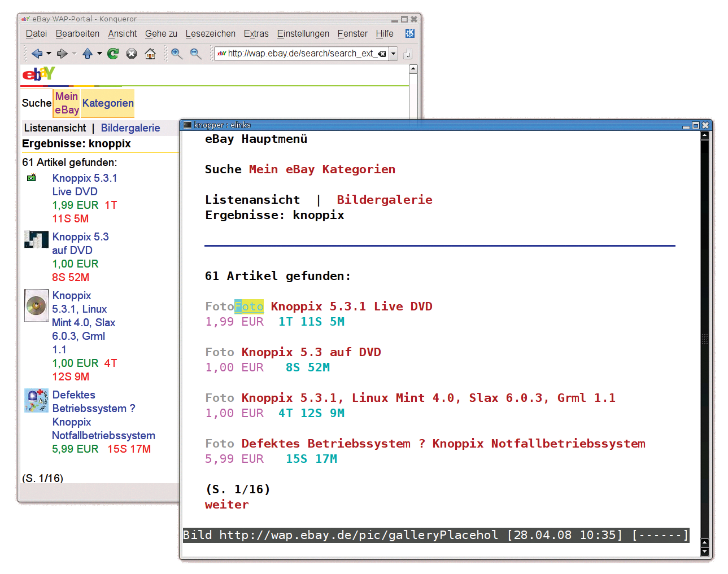Zoom in on the page
This screenshot has height=574, width=728.
click(177, 54)
